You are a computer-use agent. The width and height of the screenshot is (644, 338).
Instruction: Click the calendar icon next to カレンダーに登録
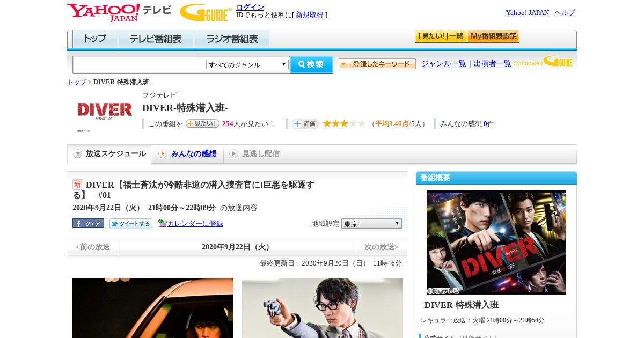tap(162, 223)
